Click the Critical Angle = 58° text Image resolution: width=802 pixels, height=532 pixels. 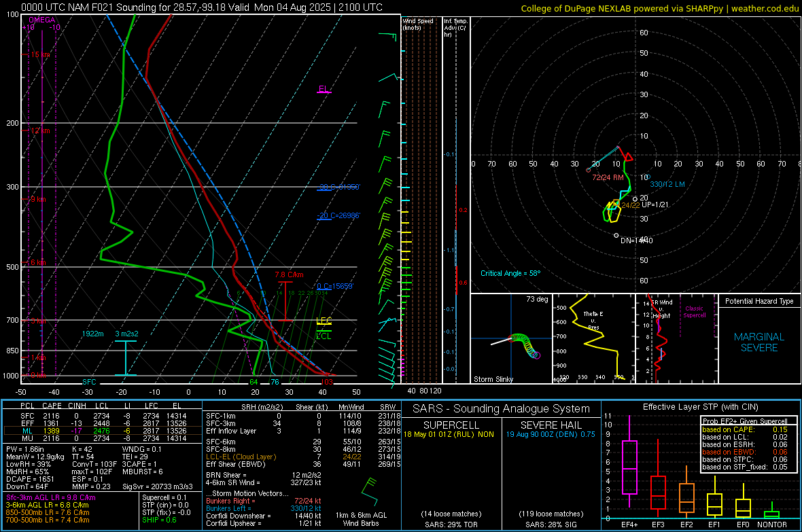510,273
